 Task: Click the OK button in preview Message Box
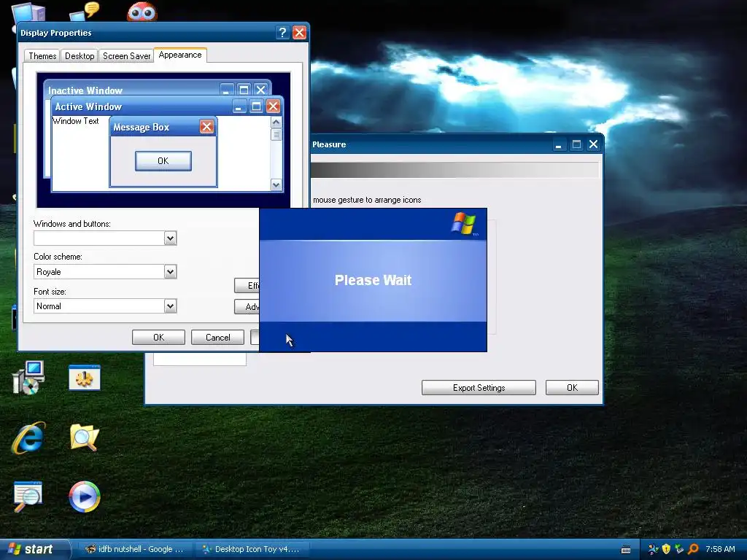[x=163, y=161]
